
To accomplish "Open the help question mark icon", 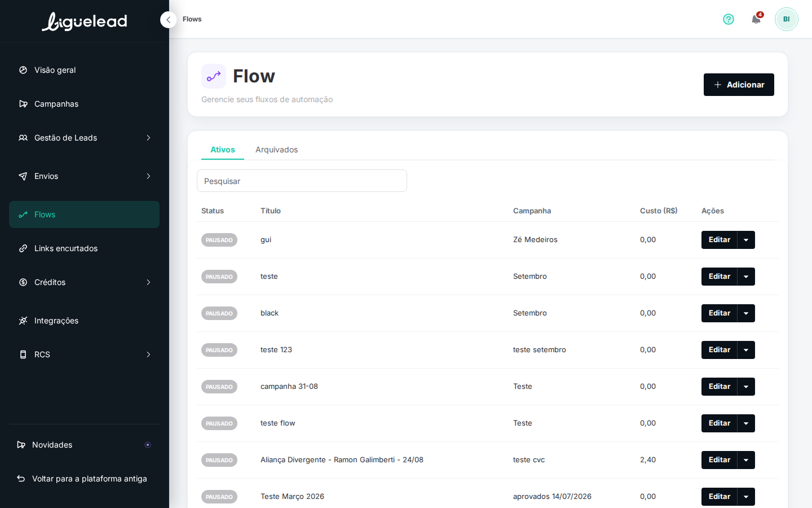I will point(729,19).
